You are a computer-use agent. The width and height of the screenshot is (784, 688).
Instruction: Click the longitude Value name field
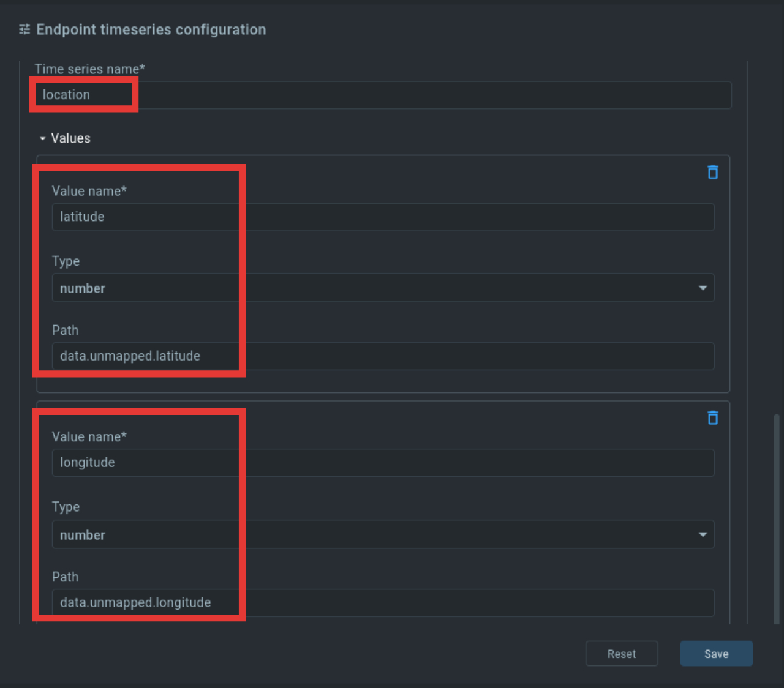click(383, 463)
